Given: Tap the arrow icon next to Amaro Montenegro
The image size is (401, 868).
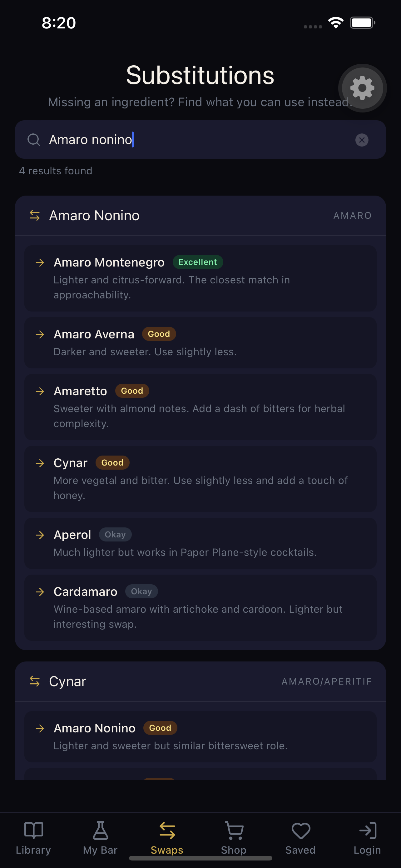Looking at the screenshot, I should click(40, 262).
